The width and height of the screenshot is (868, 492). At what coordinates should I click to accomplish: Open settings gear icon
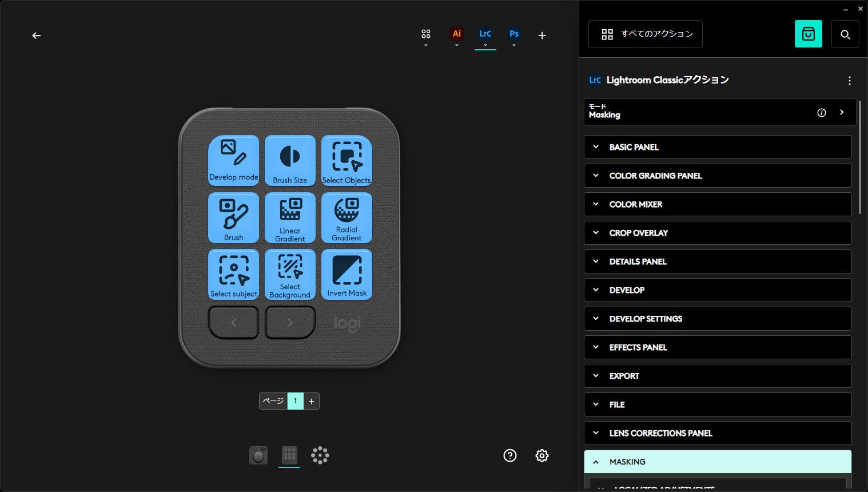[542, 455]
